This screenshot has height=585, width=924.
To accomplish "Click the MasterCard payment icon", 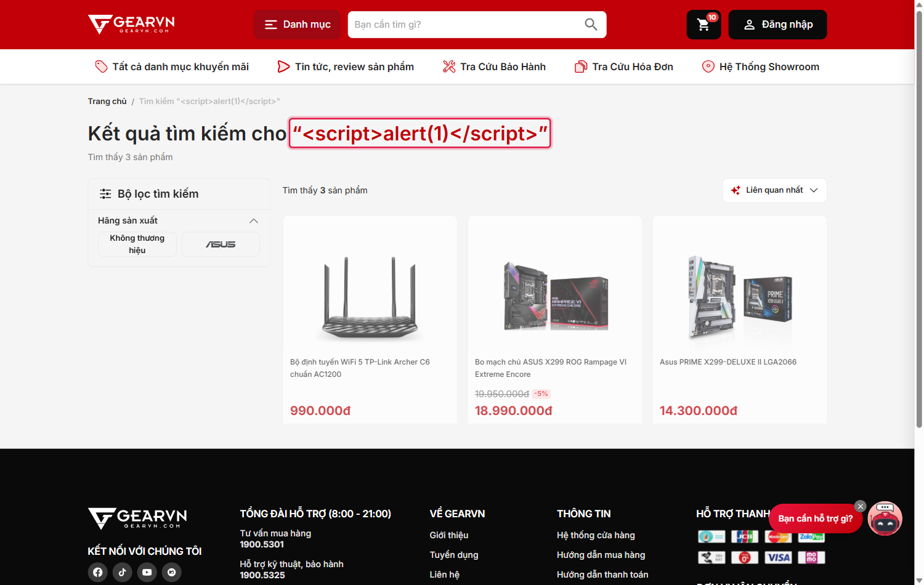I will [x=778, y=537].
